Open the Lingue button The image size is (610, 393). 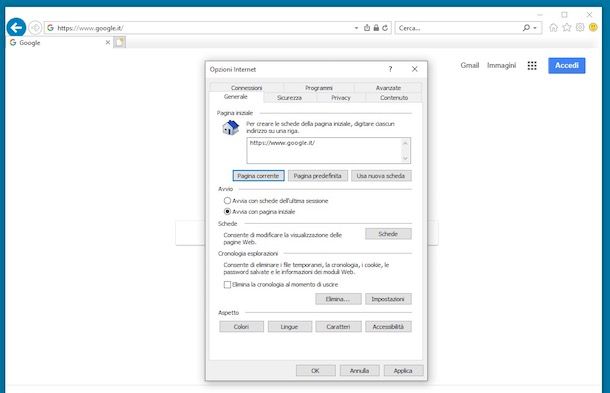(x=289, y=327)
